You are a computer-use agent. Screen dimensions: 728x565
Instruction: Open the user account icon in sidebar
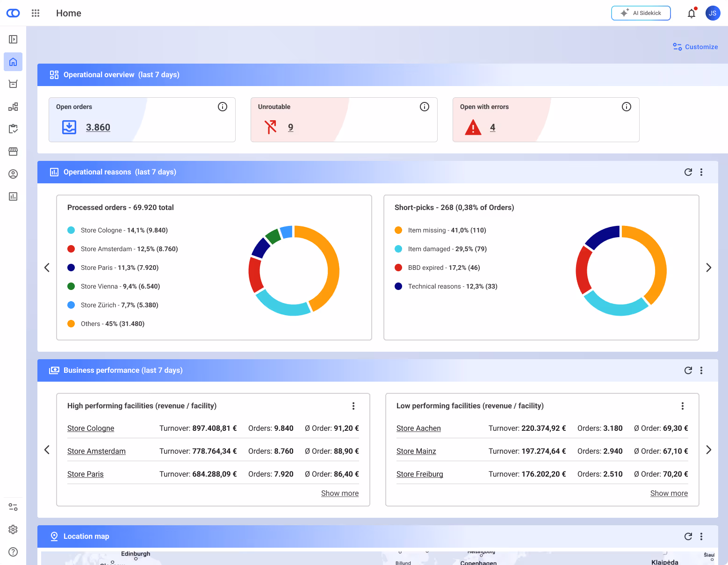tap(13, 174)
